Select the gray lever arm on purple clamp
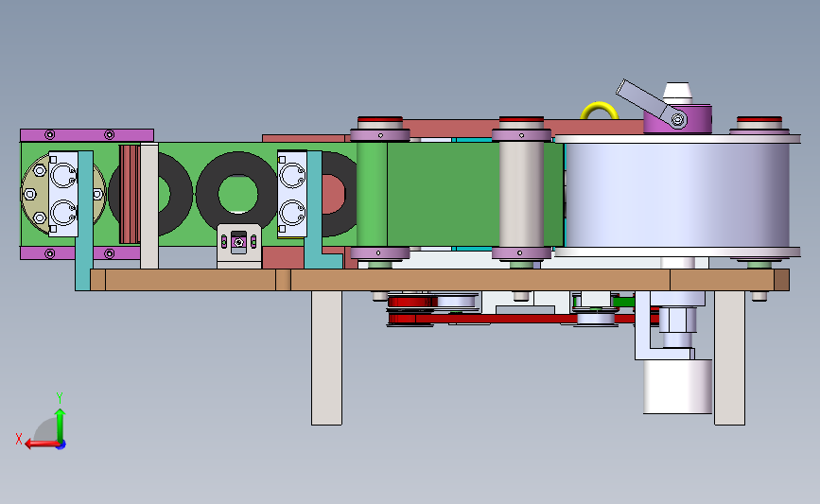 [650, 102]
